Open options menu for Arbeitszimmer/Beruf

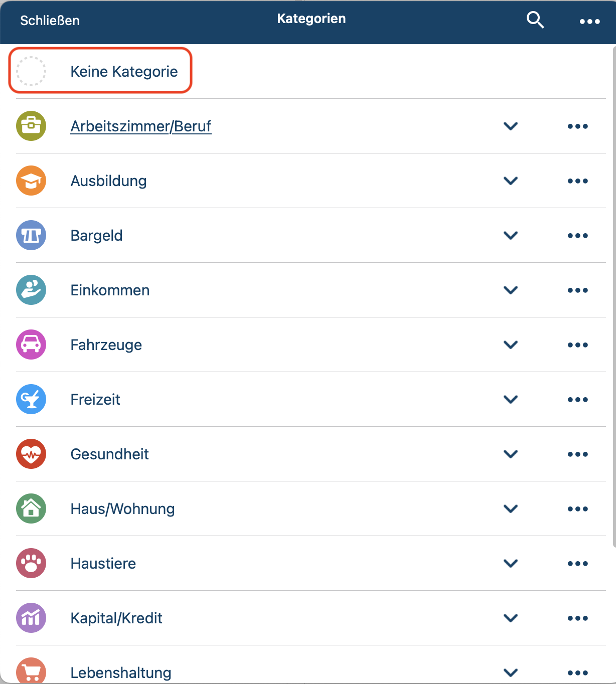click(x=578, y=126)
